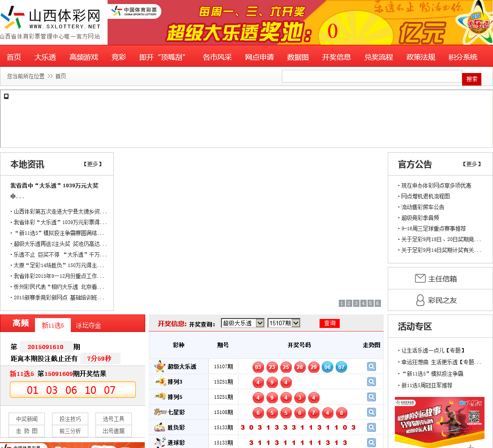Click the 七星彩 lottery row icon
The height and width of the screenshot is (448, 493).
pos(160,412)
